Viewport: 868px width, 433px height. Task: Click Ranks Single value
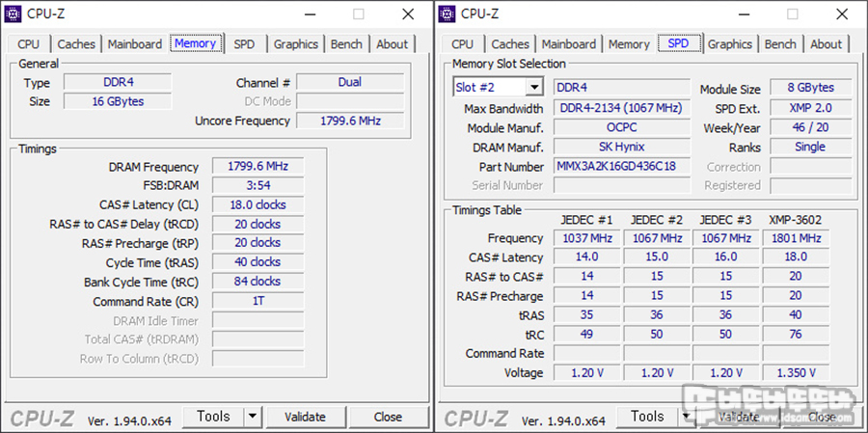(811, 147)
